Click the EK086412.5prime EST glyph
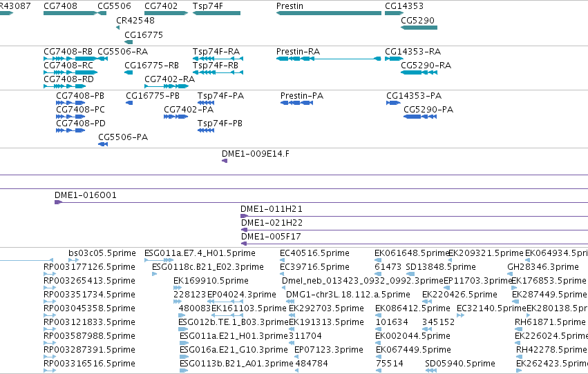Screen dimensions: 588x374 [x=379, y=316]
